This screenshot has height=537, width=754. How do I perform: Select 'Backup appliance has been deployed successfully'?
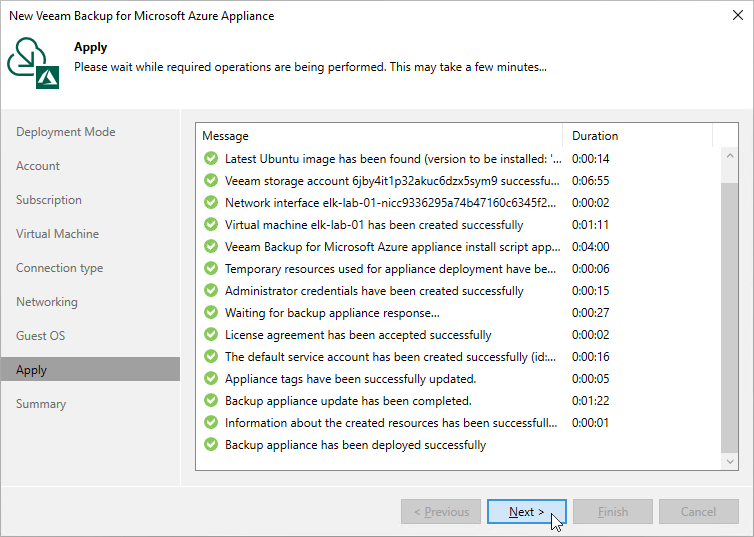(355, 445)
